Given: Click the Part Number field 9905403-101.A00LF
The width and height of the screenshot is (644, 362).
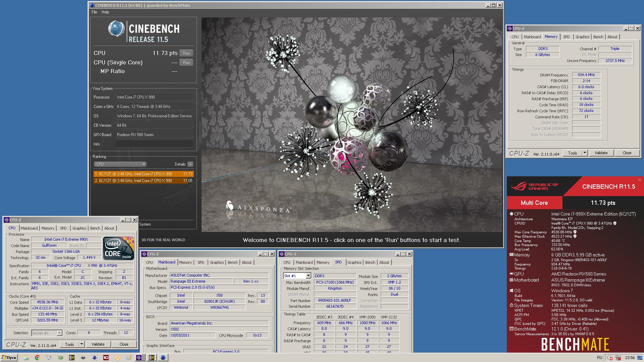Looking at the screenshot, I should [335, 300].
